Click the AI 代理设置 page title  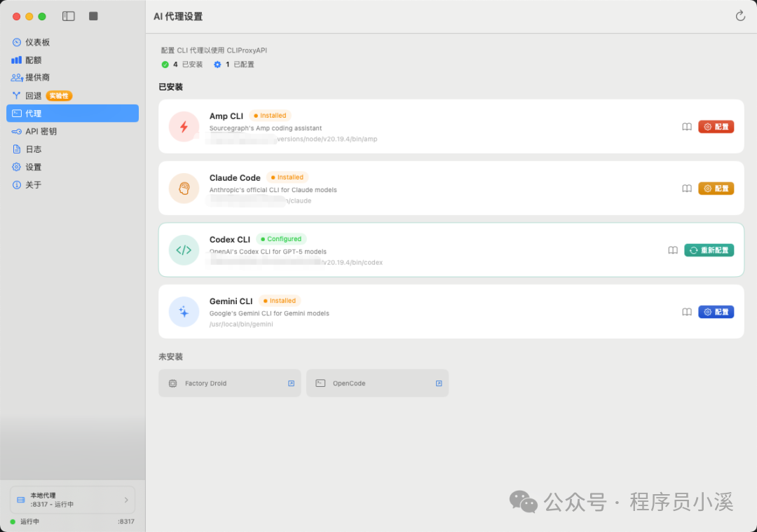[178, 16]
